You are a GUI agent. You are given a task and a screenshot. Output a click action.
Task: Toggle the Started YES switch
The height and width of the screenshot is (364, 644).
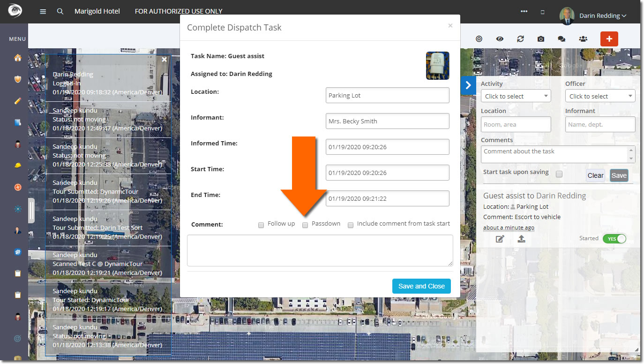click(x=614, y=239)
